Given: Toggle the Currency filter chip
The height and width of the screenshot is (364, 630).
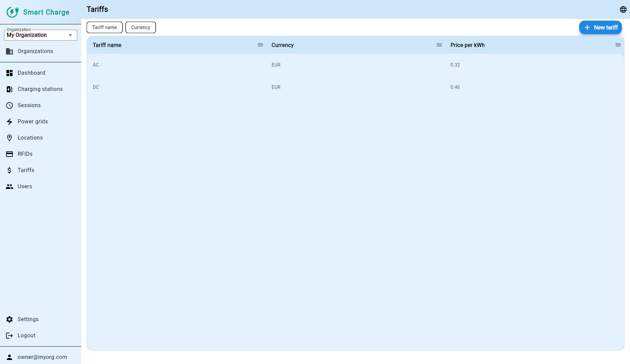Looking at the screenshot, I should tap(140, 27).
